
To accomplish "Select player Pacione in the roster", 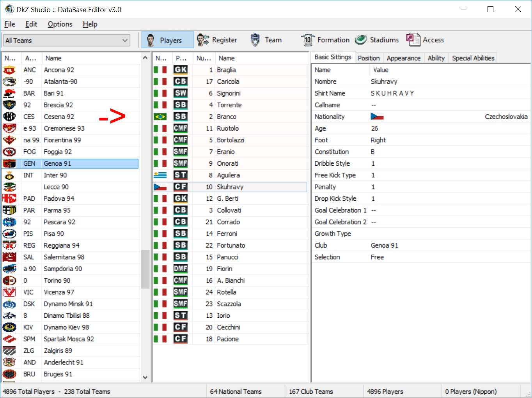I will click(230, 339).
